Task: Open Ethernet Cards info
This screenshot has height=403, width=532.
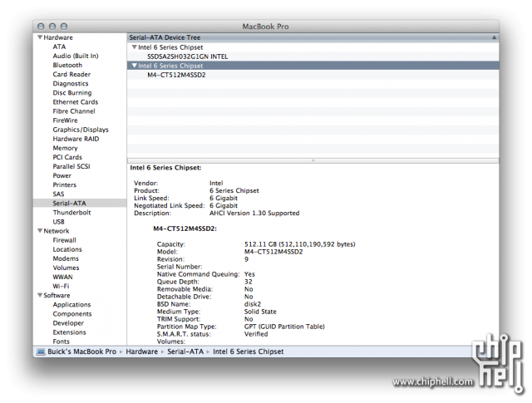Action: 76,101
